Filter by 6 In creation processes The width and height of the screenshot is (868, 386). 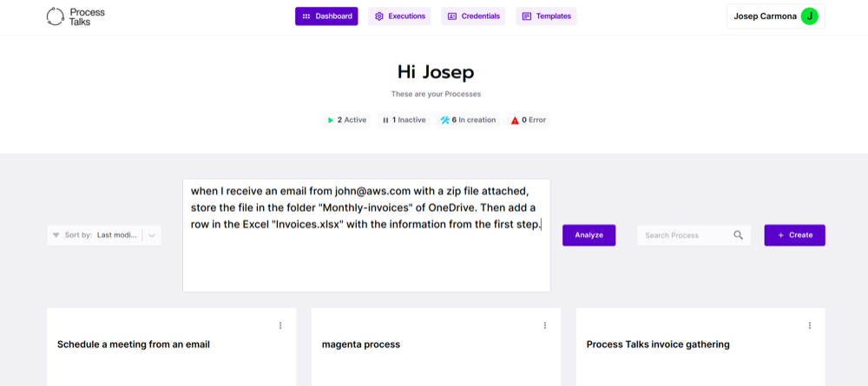coord(468,120)
